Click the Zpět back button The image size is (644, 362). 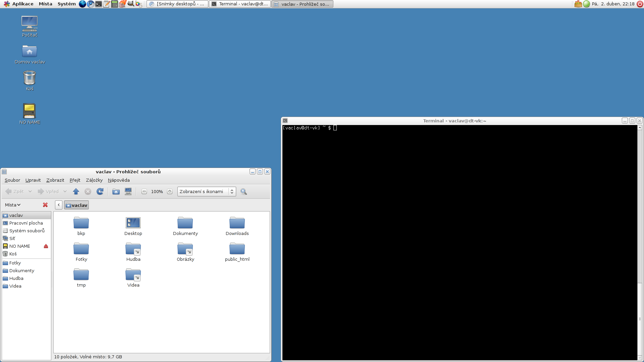coord(15,191)
